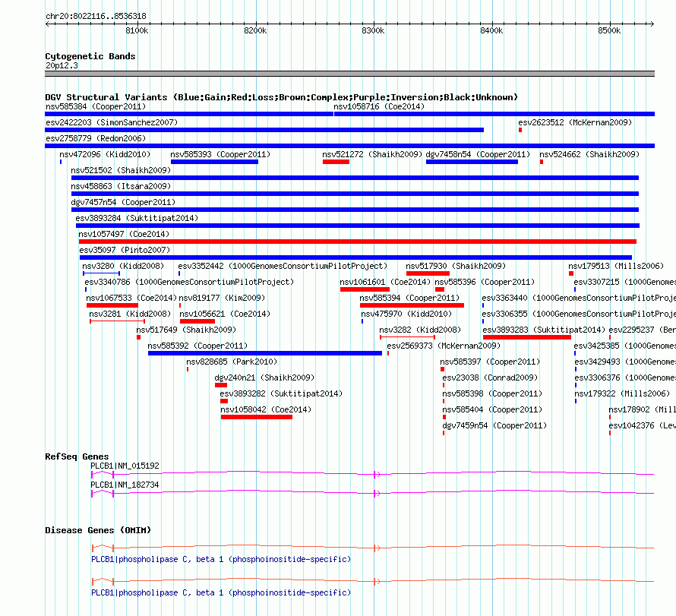676x616 pixels.
Task: Click dgv240n21 (Shaikh2009) label
Action: [264, 377]
